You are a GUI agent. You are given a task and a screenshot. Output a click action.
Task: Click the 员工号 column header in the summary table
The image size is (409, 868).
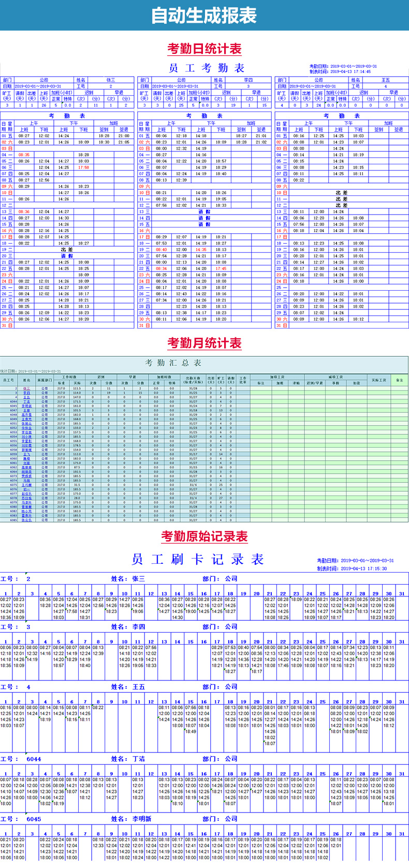(8, 380)
